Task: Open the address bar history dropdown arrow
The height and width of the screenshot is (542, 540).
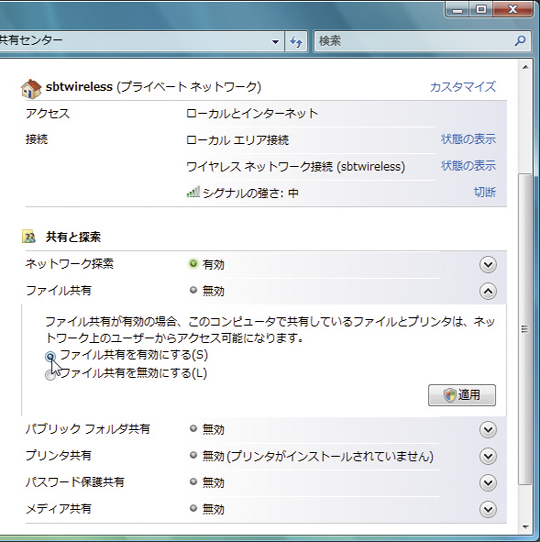Action: [275, 42]
